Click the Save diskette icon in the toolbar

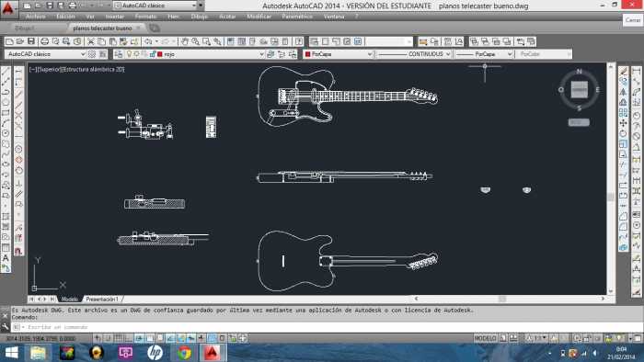point(31,41)
